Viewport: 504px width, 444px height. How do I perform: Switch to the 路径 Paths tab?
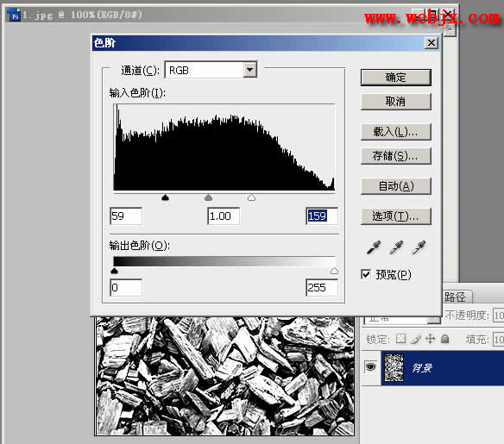[x=455, y=297]
